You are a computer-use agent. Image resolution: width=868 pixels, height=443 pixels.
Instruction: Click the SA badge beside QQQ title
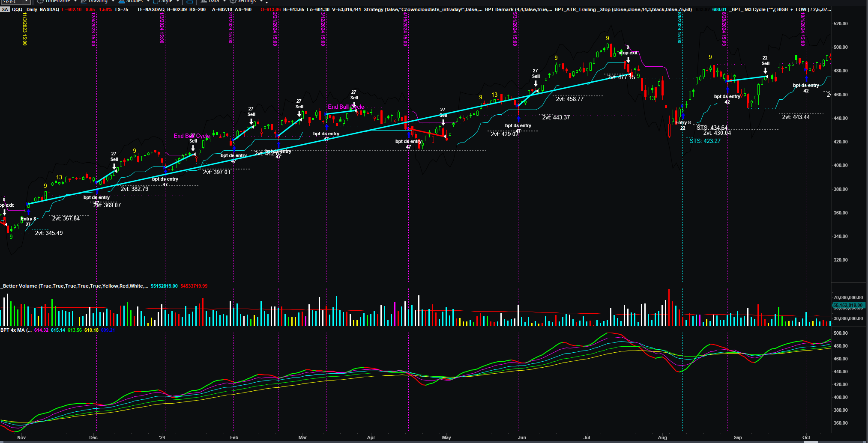(x=5, y=9)
